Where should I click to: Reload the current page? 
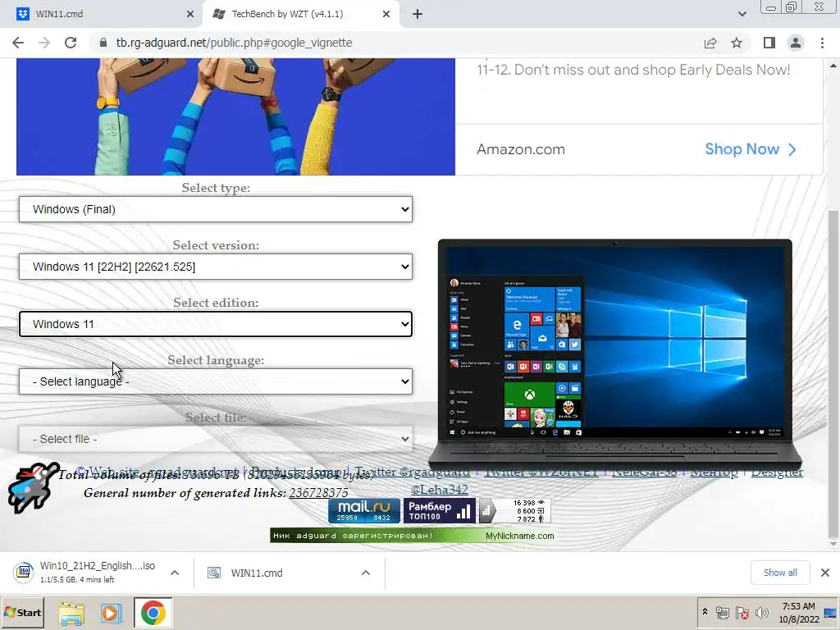click(x=71, y=43)
